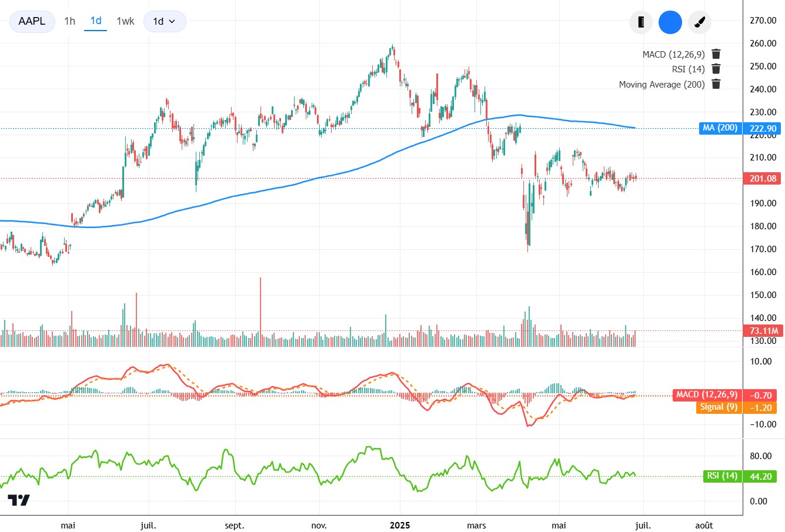Click the 260.00 price axis label
785x532 pixels.
[763, 44]
